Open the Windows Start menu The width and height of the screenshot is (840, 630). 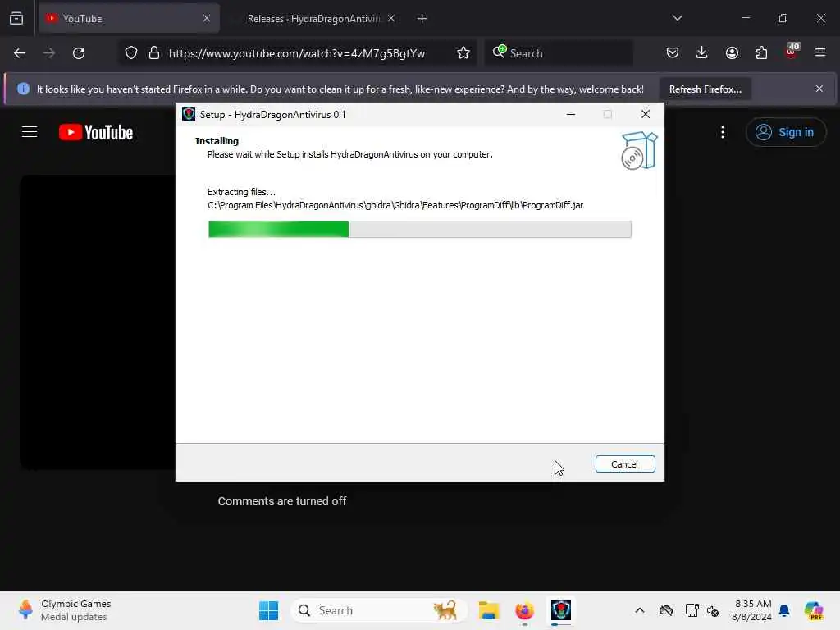pos(268,610)
